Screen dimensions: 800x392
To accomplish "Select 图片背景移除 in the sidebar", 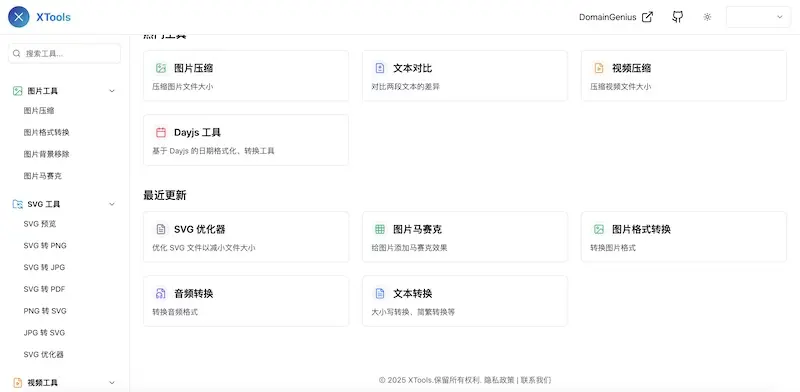I will 46,154.
